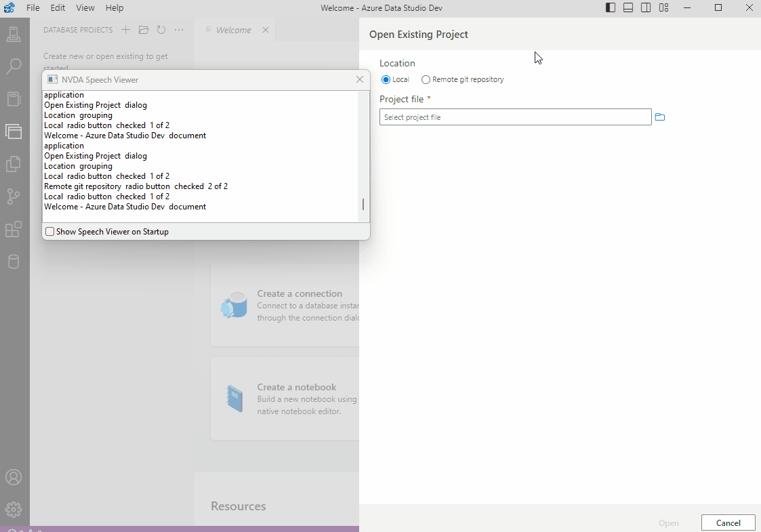761x532 pixels.
Task: Toggle secondary side bar layout icon
Action: pyautogui.click(x=646, y=7)
